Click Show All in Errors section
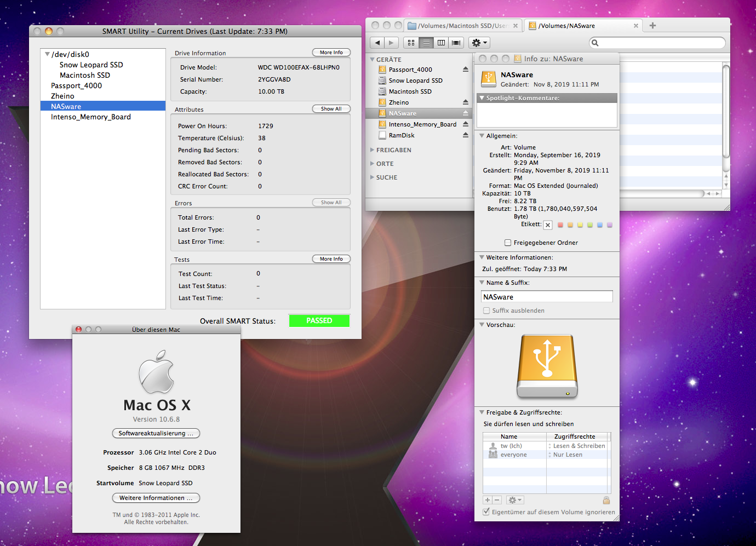Screen dimensions: 756x546 (331, 203)
